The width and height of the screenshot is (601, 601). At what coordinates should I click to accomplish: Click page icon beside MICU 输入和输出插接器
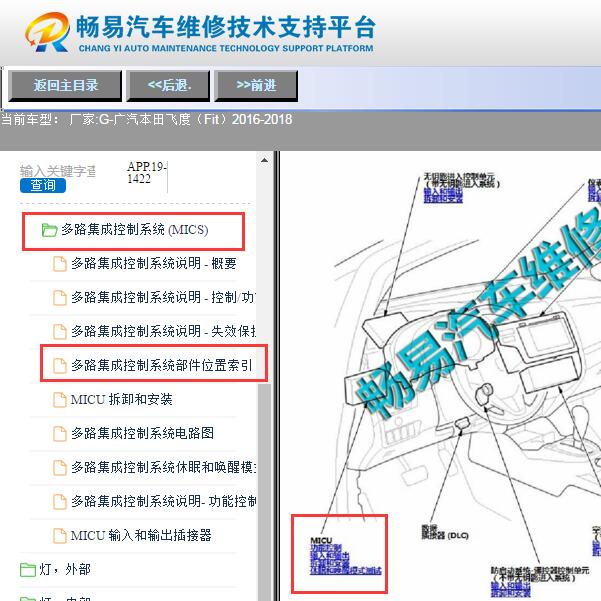59,535
